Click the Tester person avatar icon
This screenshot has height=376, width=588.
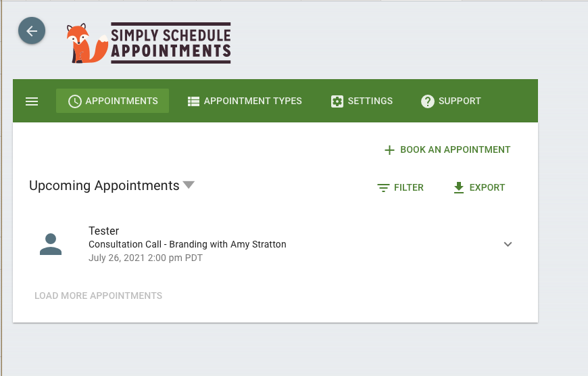pyautogui.click(x=51, y=244)
